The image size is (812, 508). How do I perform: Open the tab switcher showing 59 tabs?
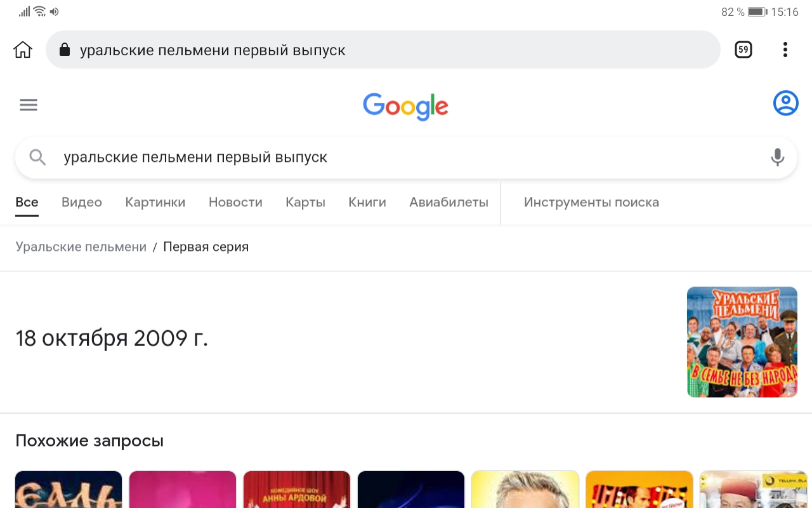pos(743,50)
